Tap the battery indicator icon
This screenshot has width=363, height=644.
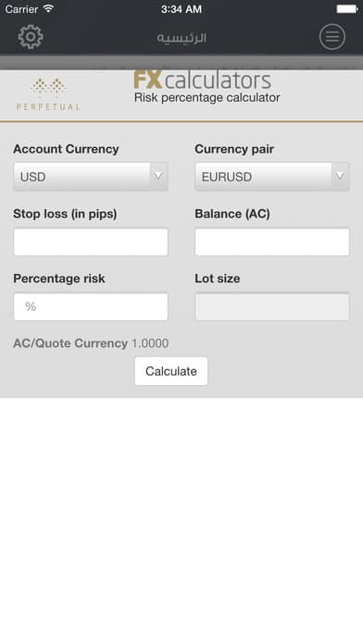(x=347, y=9)
